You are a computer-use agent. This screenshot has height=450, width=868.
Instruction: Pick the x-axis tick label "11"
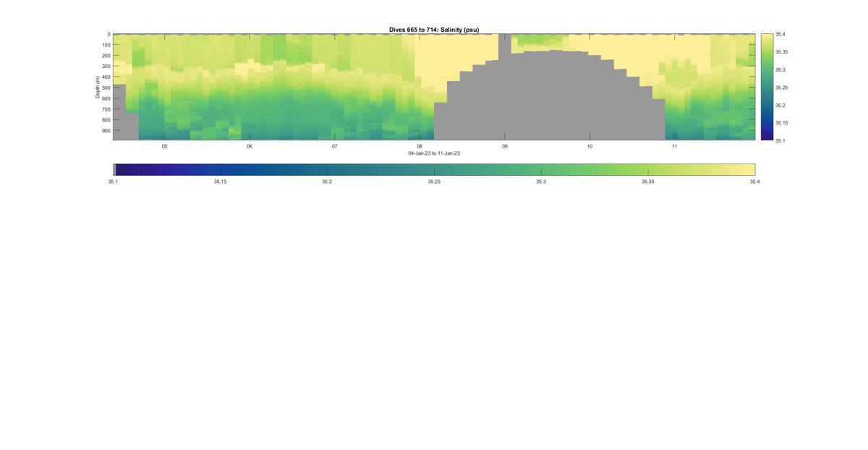coord(674,146)
